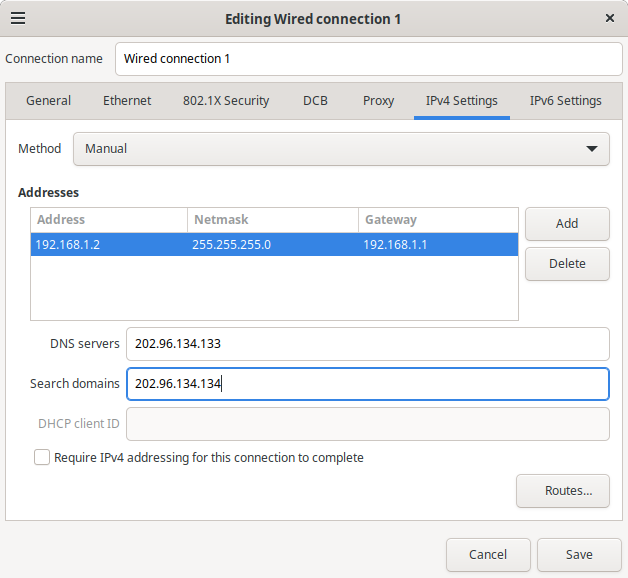Select the DCB tab
Viewport: 628px width, 578px height.
point(315,100)
